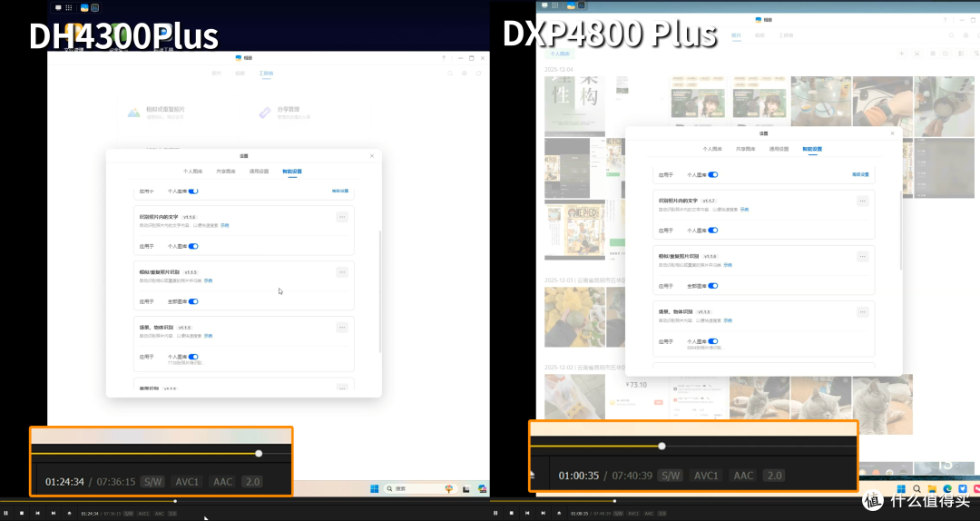Toggle 识别照片内的文字 个人图库 switch in DH4300Plus window

pyautogui.click(x=194, y=246)
